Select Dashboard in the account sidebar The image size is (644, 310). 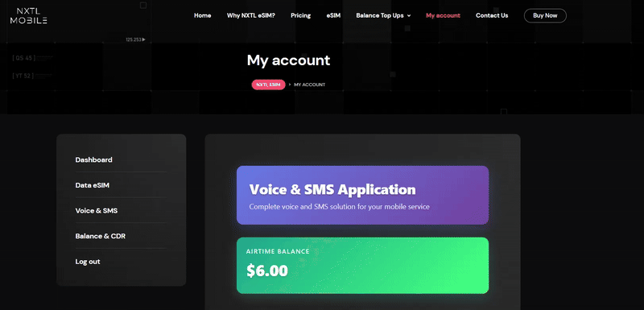(x=93, y=159)
